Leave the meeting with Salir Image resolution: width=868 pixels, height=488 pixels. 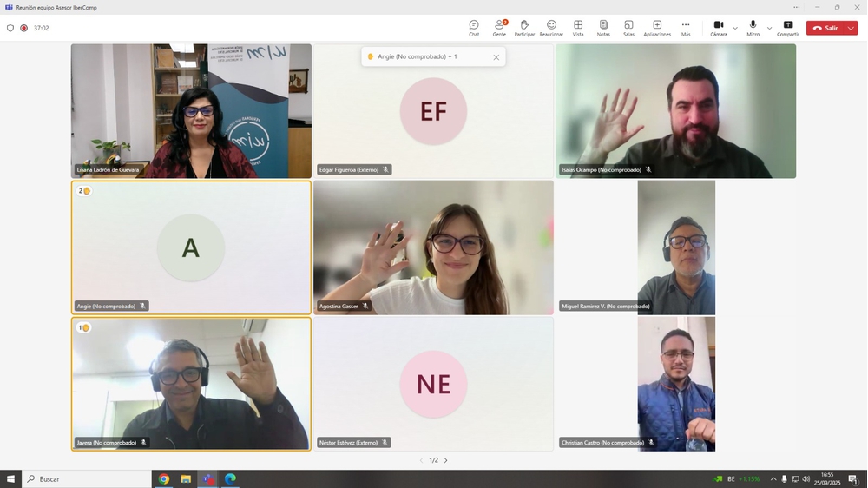pos(825,28)
